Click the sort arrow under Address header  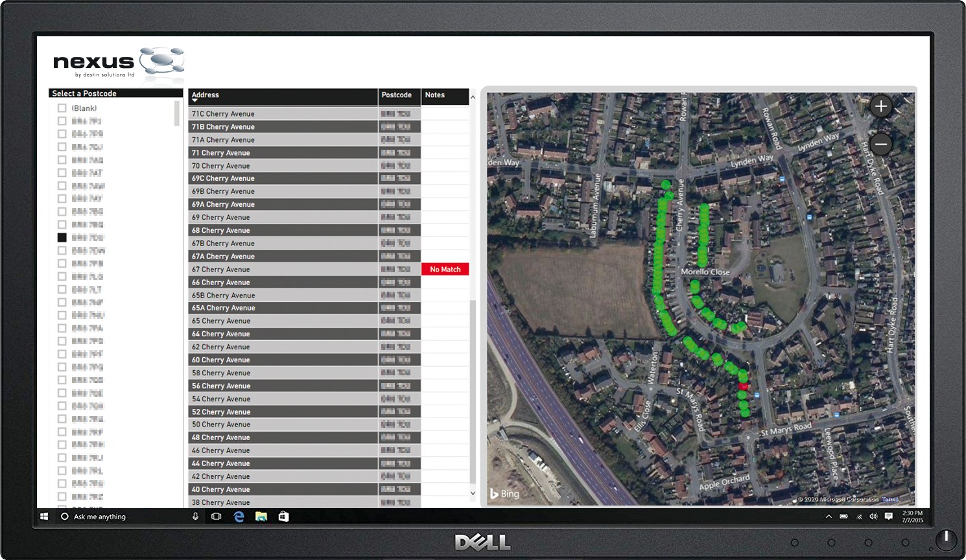click(x=194, y=100)
